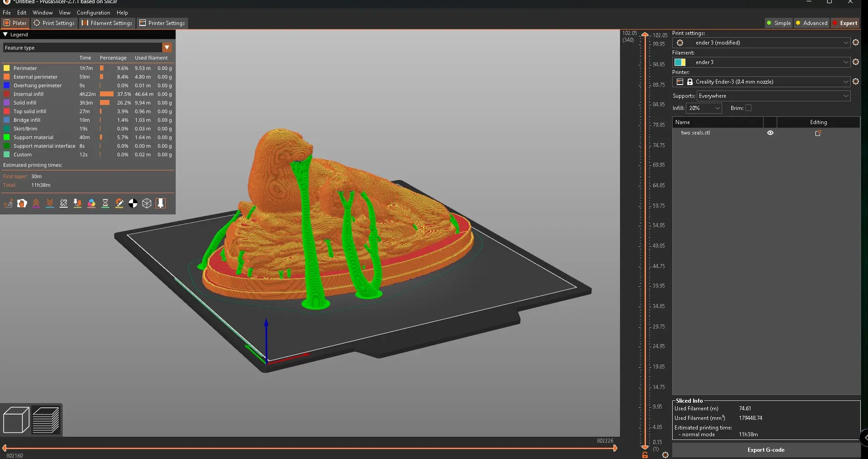Open the Infill percentage dropdown

click(x=704, y=108)
